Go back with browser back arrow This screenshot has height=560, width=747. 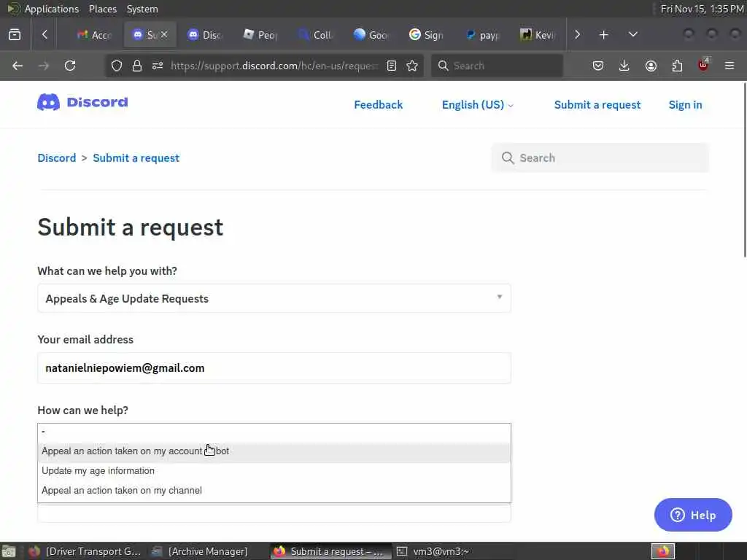pos(18,66)
